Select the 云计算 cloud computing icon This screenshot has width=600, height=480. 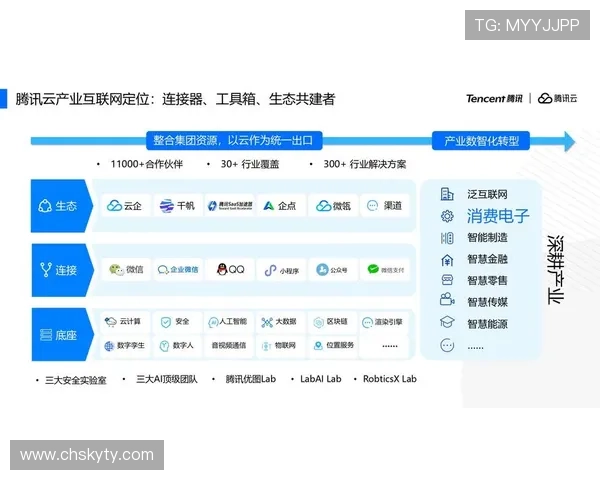click(111, 322)
